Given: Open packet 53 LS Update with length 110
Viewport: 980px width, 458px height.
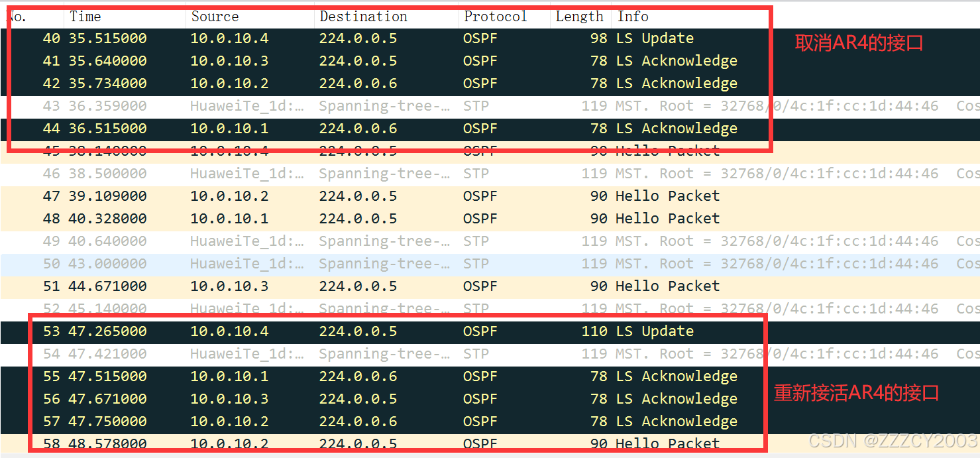Looking at the screenshot, I should (398, 331).
